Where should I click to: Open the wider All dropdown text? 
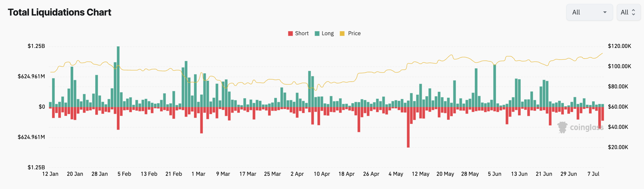576,12
